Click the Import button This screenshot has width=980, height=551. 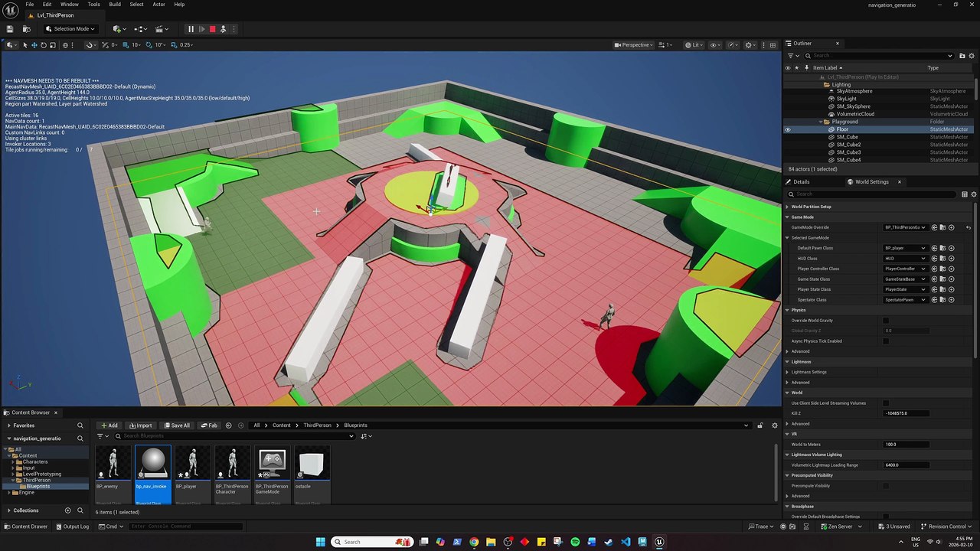(x=140, y=425)
